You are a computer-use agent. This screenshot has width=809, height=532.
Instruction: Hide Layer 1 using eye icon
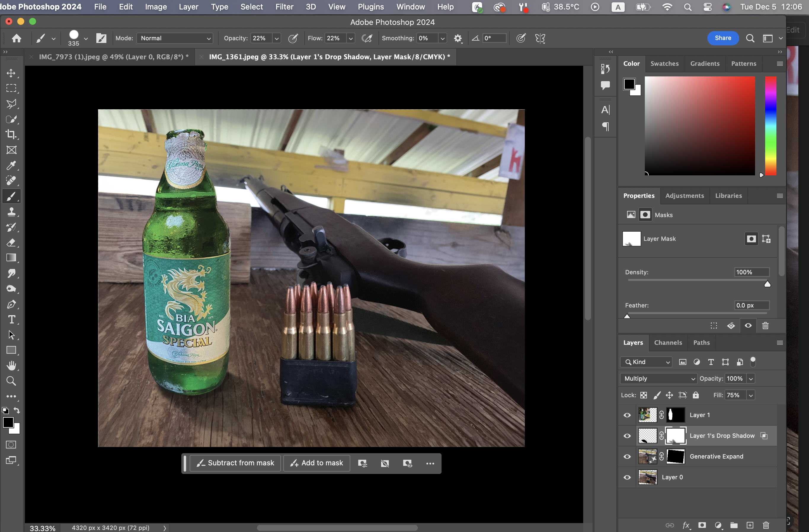coord(627,415)
